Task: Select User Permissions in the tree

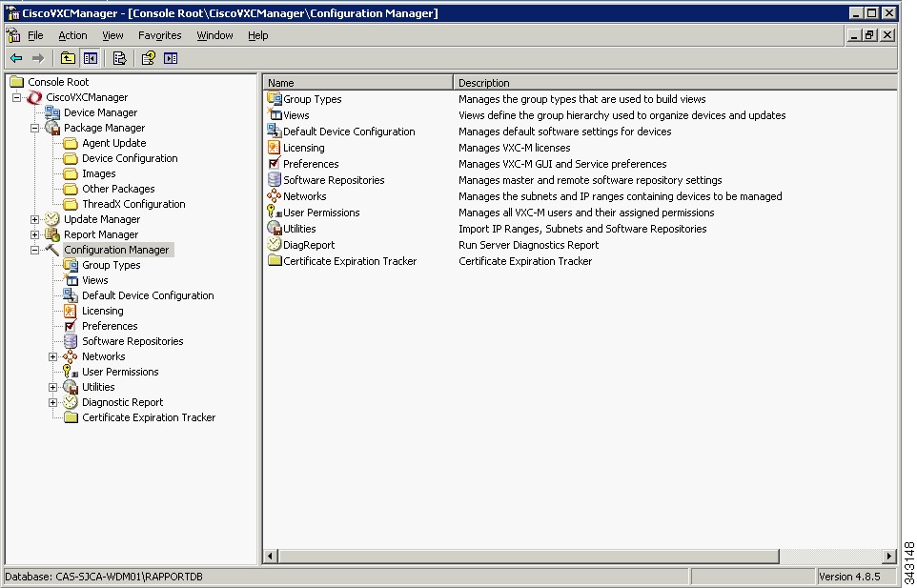Action: point(120,372)
